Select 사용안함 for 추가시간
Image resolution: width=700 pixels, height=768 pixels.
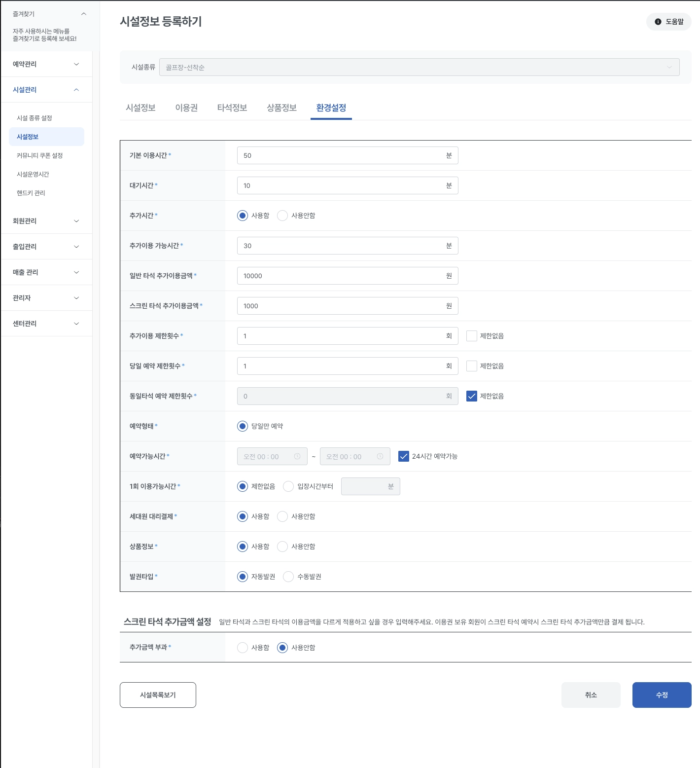pyautogui.click(x=282, y=216)
